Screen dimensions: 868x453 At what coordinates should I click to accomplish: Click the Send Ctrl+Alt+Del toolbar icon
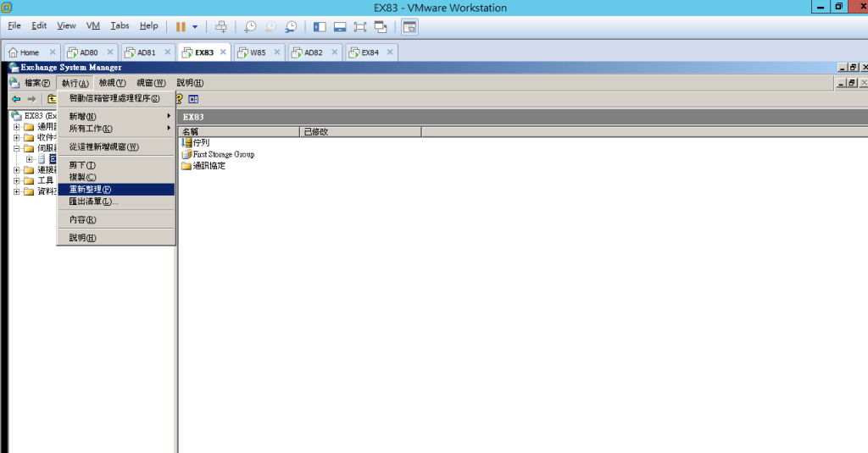click(x=221, y=26)
